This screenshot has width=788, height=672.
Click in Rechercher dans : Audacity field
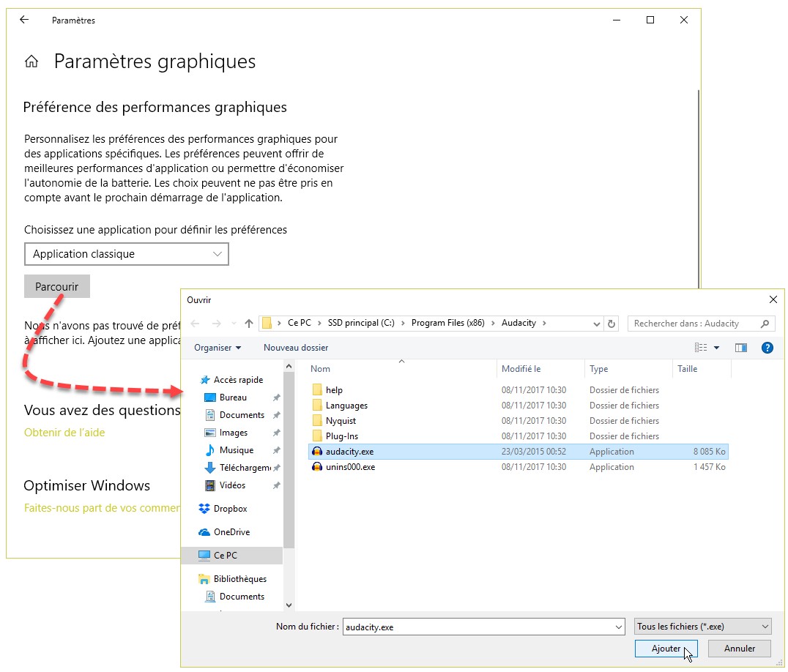click(694, 324)
